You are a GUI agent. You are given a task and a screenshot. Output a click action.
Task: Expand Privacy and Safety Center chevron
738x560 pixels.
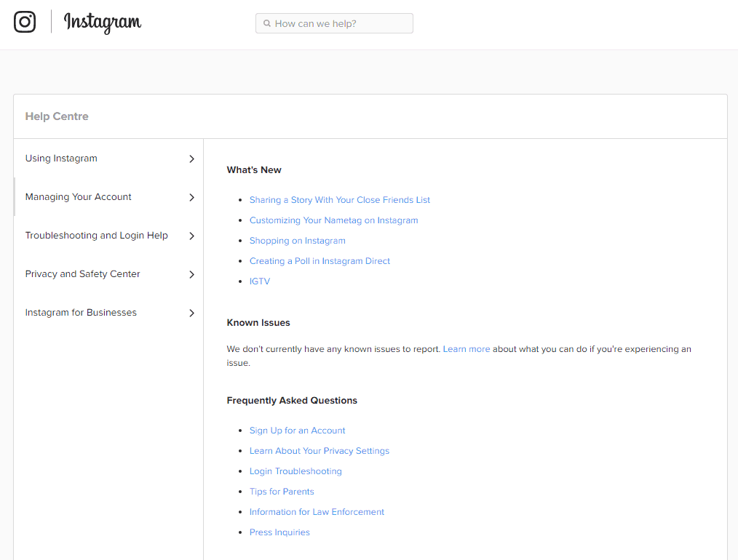coord(191,275)
